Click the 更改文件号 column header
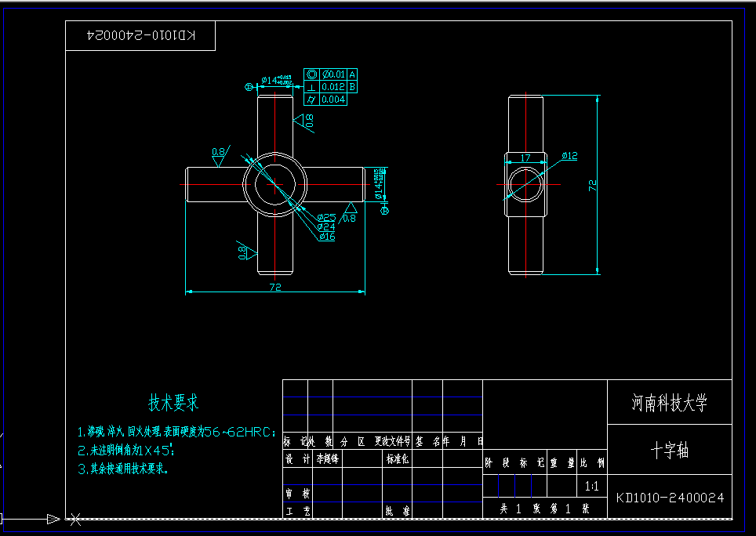This screenshot has width=756, height=536. click(392, 442)
